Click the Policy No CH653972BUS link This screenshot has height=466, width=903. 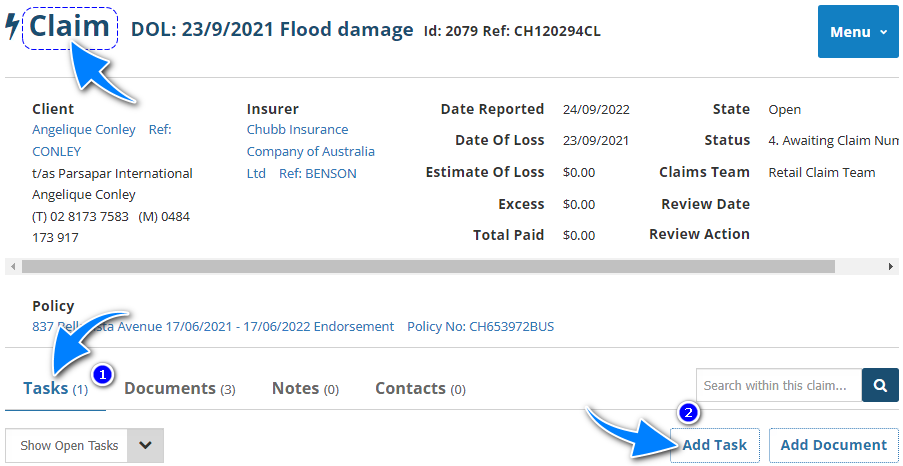(480, 327)
